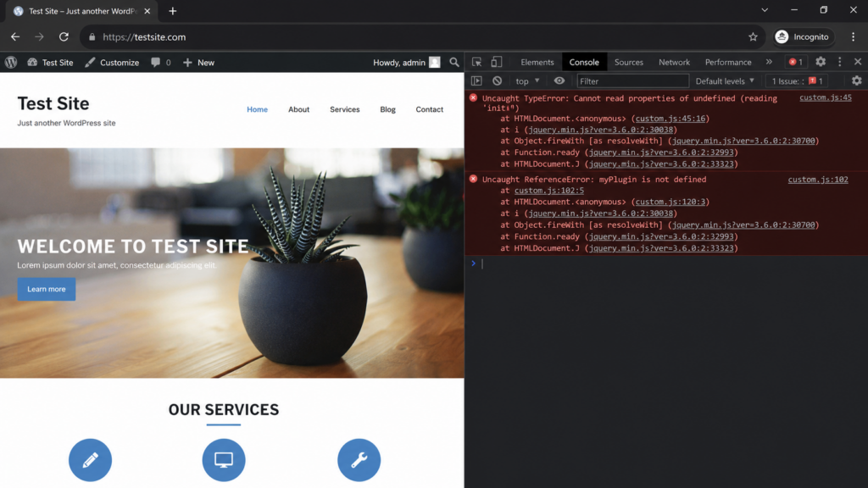Image resolution: width=868 pixels, height=488 pixels.
Task: Click the Incognito profile indicator
Action: [x=803, y=37]
